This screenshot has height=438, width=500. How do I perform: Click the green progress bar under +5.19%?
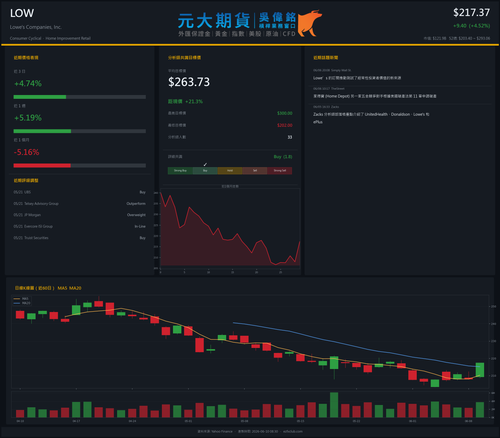tap(42, 131)
